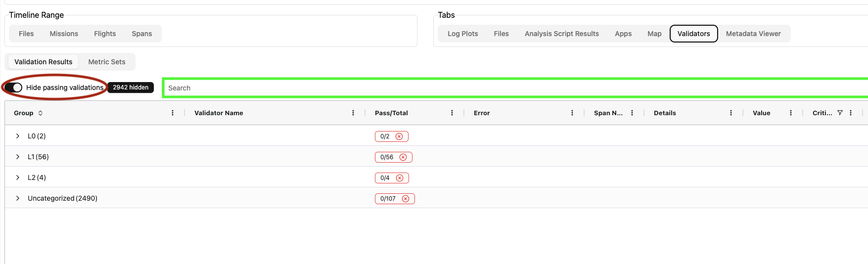
Task: Click the Search input field
Action: point(516,88)
